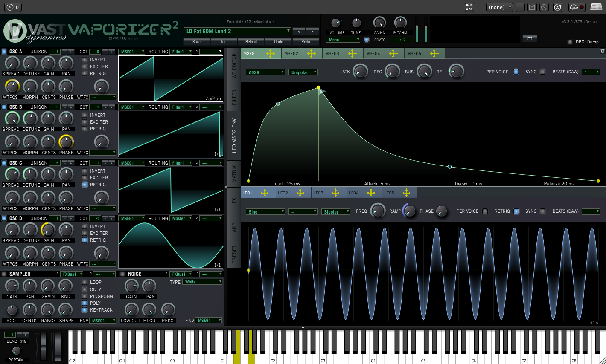Open the on-screen MIDI keyboard icon
The height and width of the screenshot is (364, 606).
coord(596,7)
